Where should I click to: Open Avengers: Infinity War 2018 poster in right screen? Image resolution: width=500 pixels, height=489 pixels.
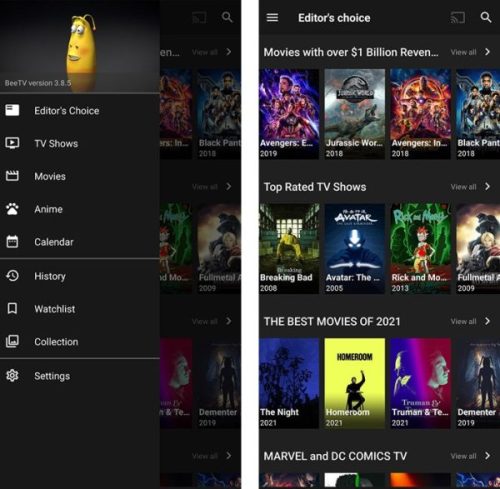(420, 114)
